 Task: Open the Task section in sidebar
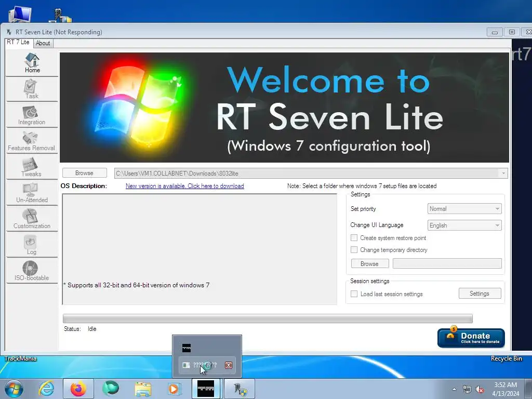click(x=32, y=89)
